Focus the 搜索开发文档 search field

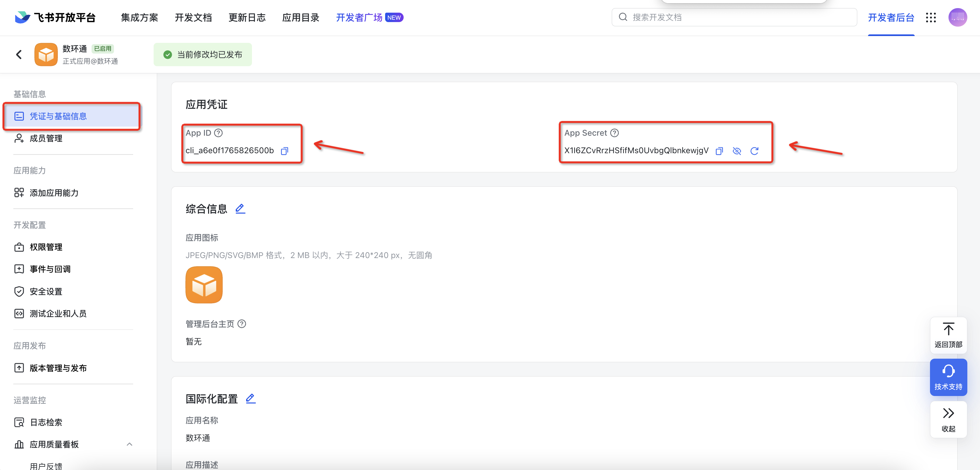click(734, 17)
